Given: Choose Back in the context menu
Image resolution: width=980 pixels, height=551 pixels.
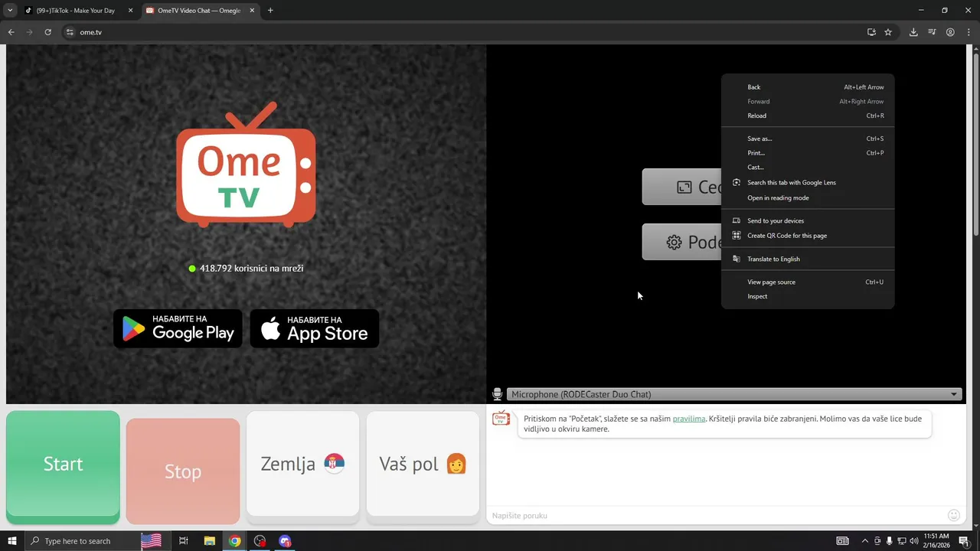Looking at the screenshot, I should (808, 87).
